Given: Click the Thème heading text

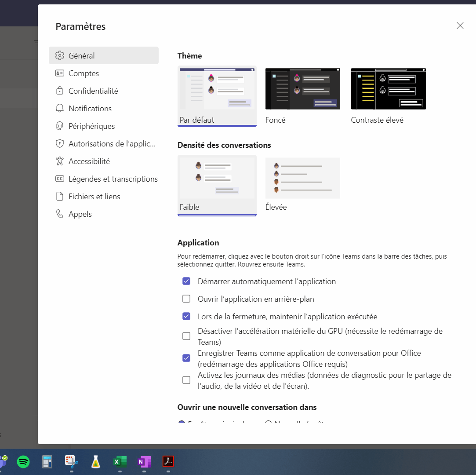Looking at the screenshot, I should [x=189, y=56].
